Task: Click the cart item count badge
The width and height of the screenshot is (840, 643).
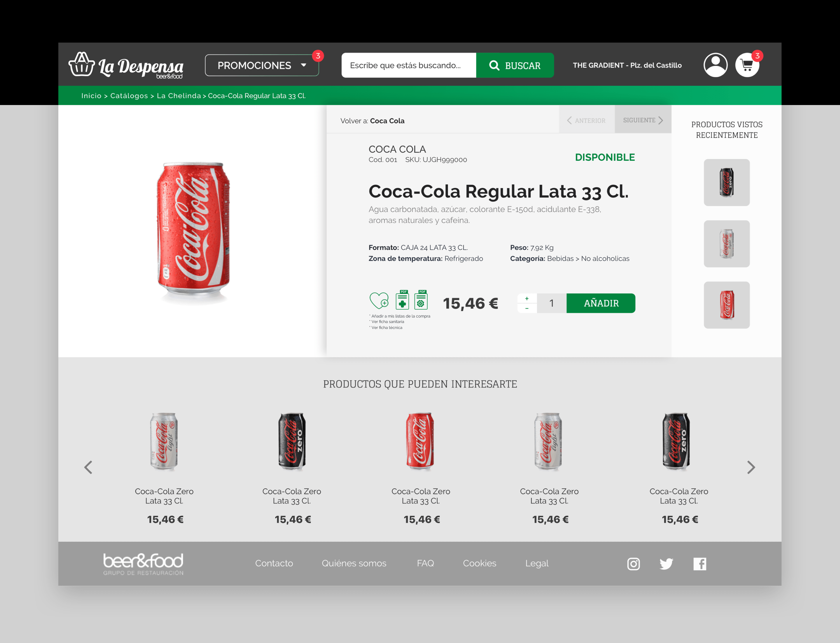Action: [757, 56]
